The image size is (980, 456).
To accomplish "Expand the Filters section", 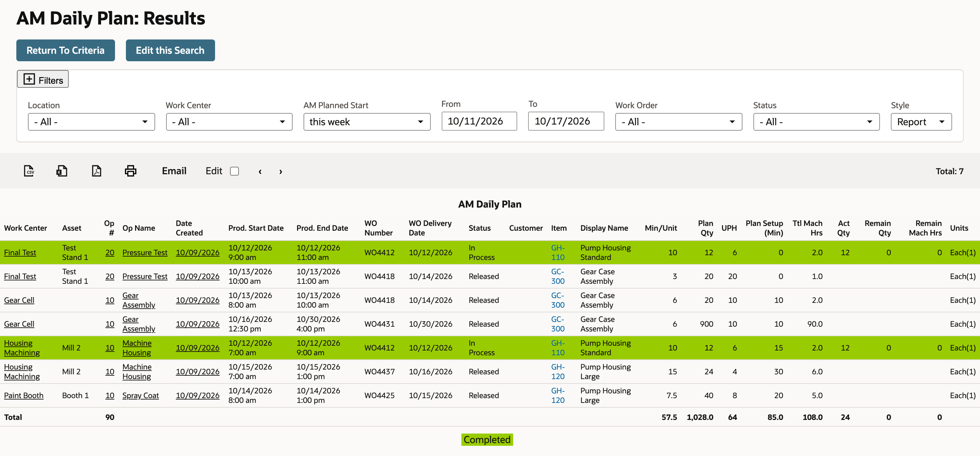I will (43, 80).
